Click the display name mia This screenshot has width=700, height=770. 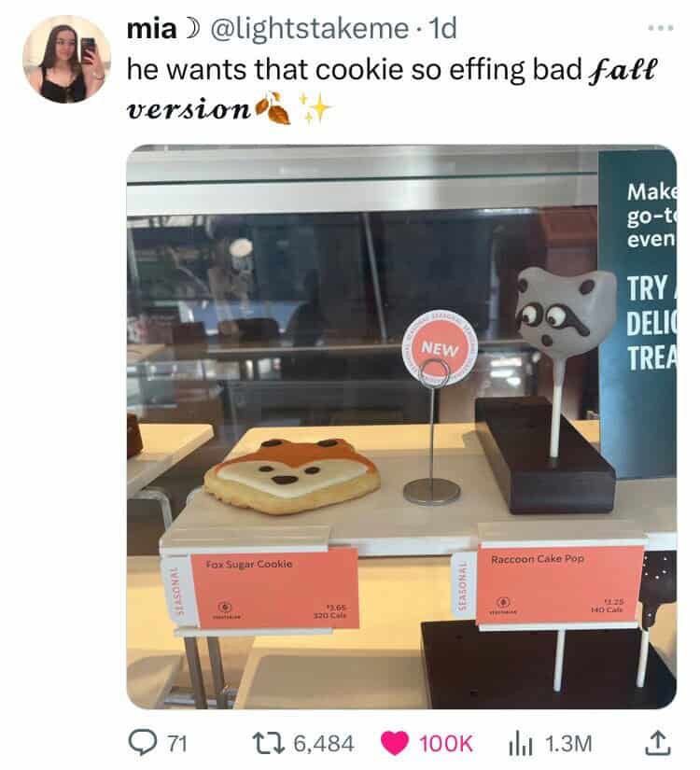(151, 29)
